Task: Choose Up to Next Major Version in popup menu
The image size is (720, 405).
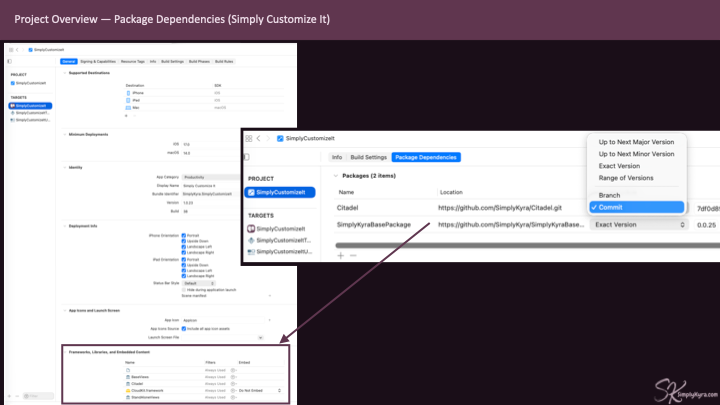Action: point(636,142)
